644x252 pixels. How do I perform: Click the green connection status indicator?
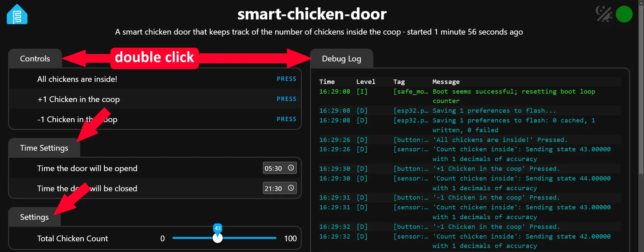[624, 14]
